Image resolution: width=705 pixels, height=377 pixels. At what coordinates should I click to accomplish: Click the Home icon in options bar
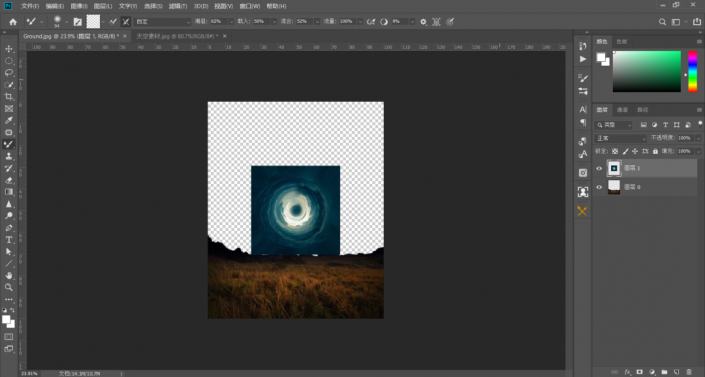(13, 22)
